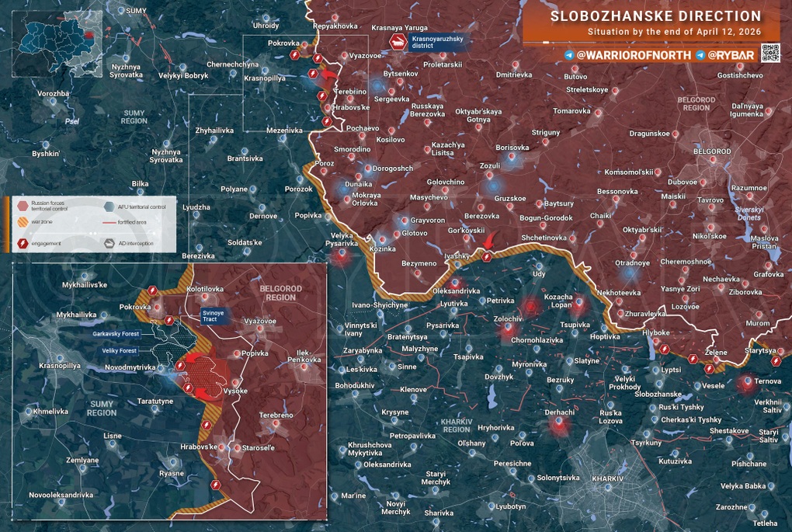
Task: Click the QR code in the header
Action: pyautogui.click(x=771, y=53)
